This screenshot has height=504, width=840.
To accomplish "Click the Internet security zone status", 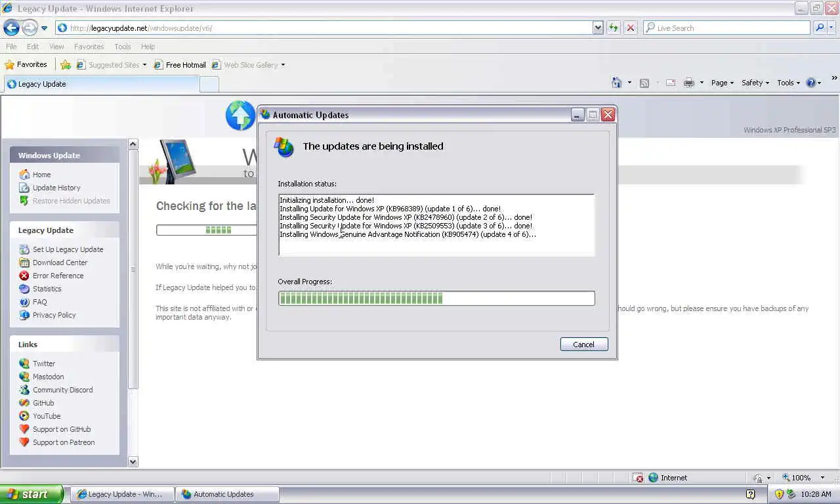I will click(667, 478).
